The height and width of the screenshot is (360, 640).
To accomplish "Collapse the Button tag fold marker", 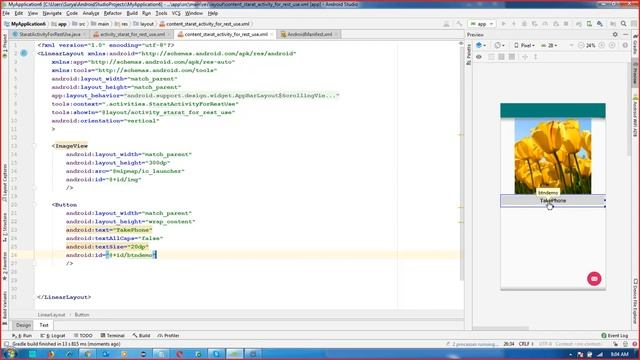I will click(x=35, y=204).
